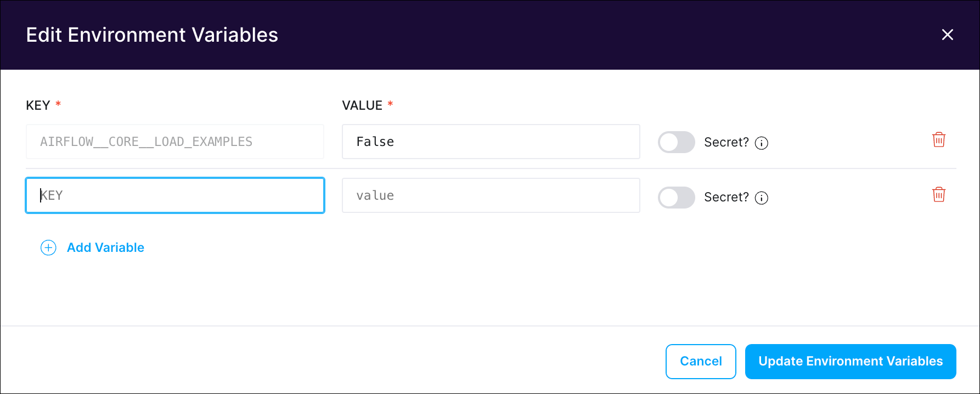This screenshot has height=394, width=980.
Task: Enable Secret for the new variable row
Action: (676, 198)
